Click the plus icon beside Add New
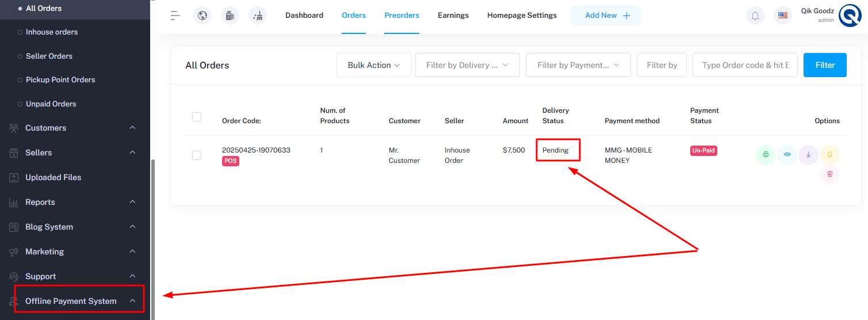 coord(626,16)
